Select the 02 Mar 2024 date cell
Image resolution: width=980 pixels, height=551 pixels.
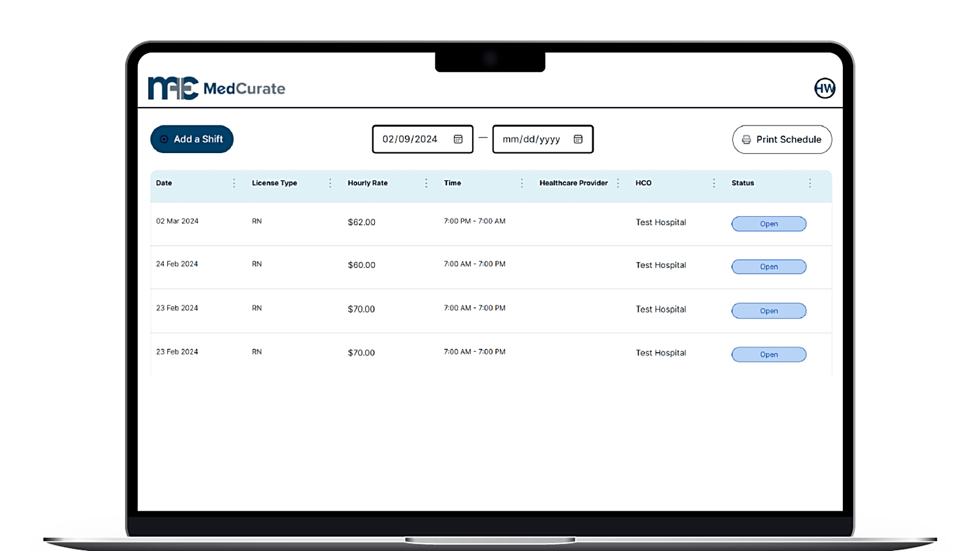pos(177,221)
